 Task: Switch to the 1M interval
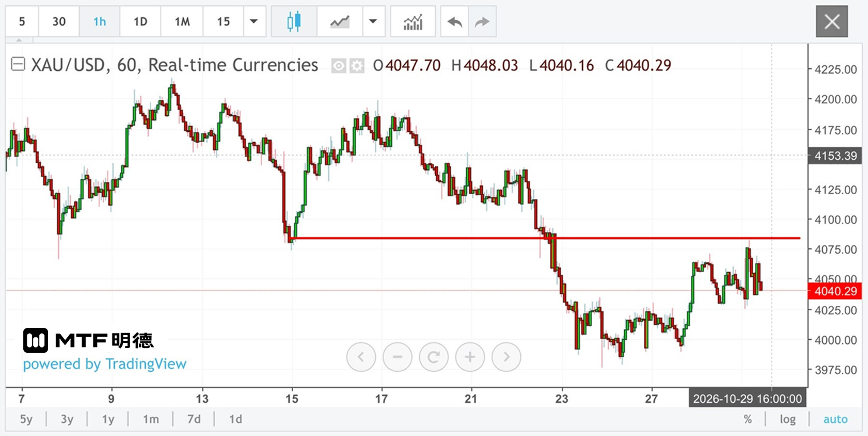tap(182, 22)
